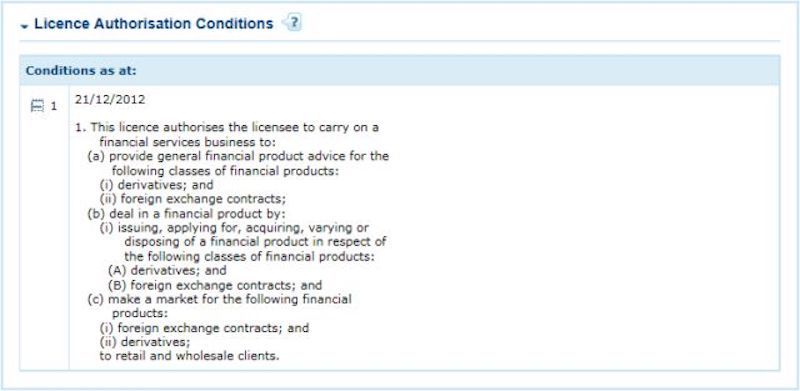
Task: Select the Conditions as at column header
Action: [81, 70]
